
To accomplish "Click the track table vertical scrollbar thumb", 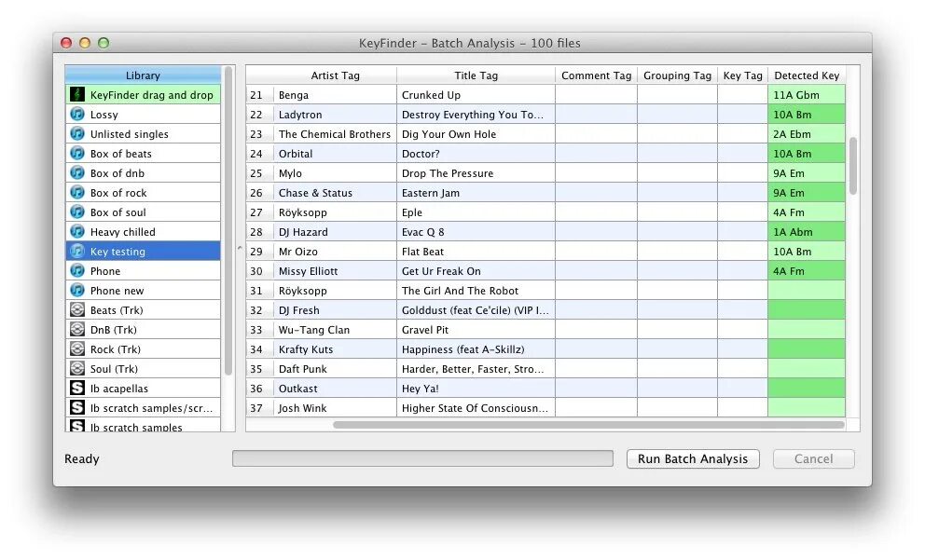I will 853,166.
